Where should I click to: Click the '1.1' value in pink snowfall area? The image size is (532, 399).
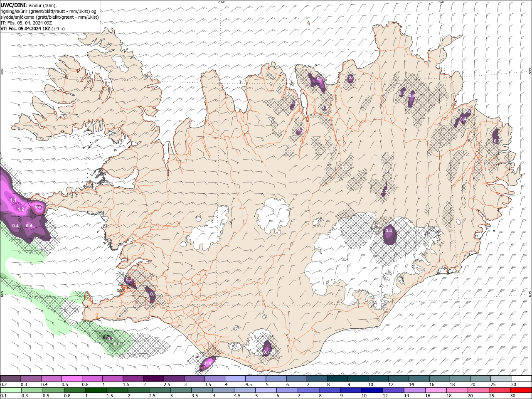[13, 200]
